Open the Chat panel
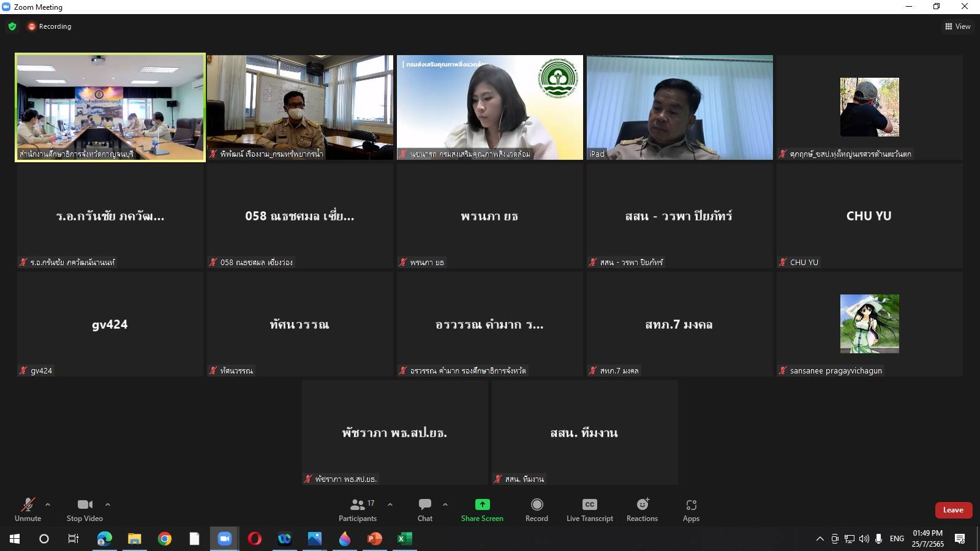Image resolution: width=980 pixels, height=551 pixels. [425, 509]
